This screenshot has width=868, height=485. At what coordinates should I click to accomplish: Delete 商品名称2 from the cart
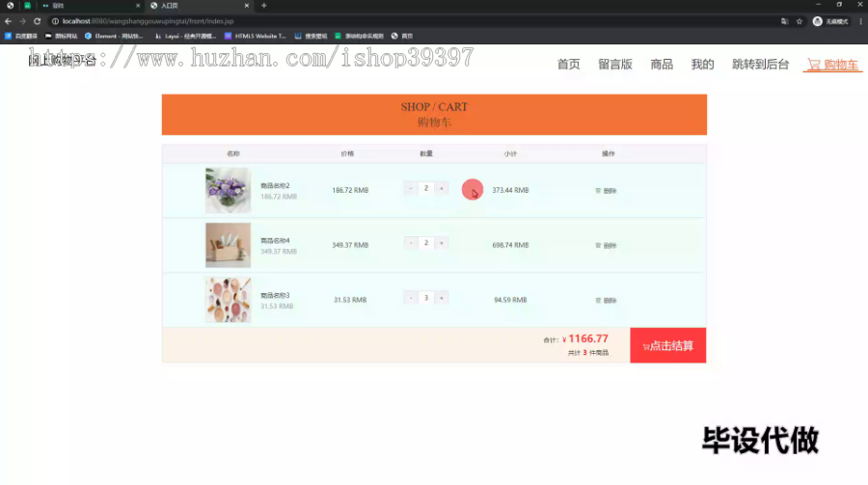pos(607,191)
